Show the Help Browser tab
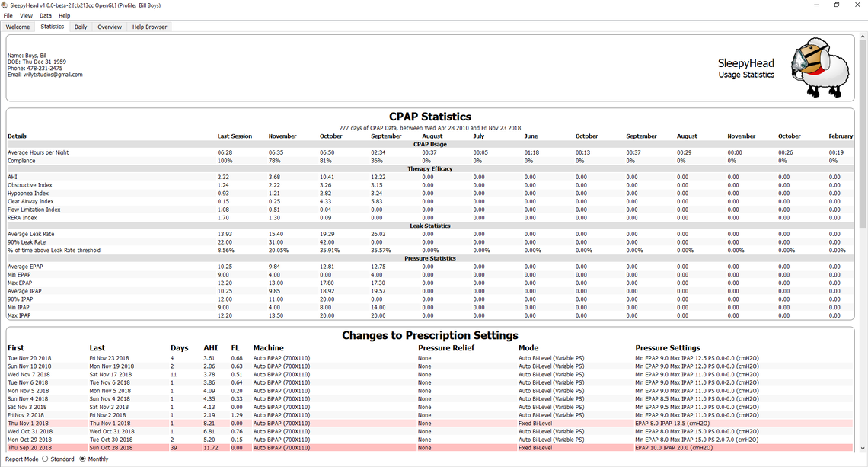Screen dimensions: 868x467 [x=149, y=27]
